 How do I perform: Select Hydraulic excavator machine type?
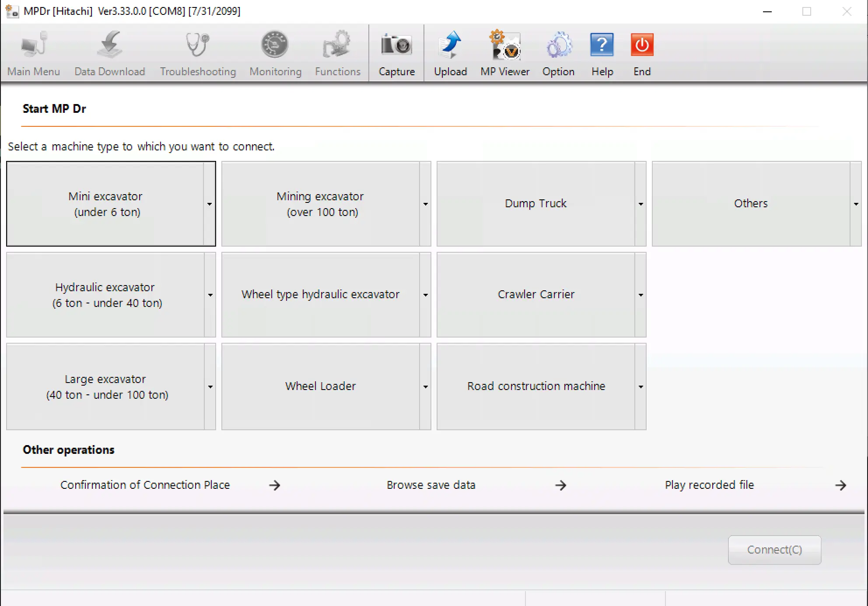[x=105, y=295]
